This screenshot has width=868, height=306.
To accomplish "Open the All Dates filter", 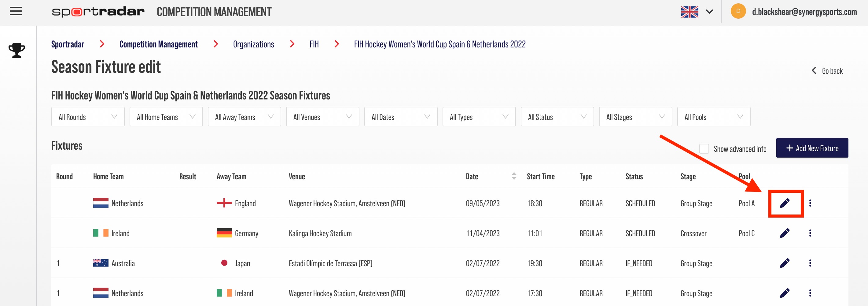I will (401, 117).
